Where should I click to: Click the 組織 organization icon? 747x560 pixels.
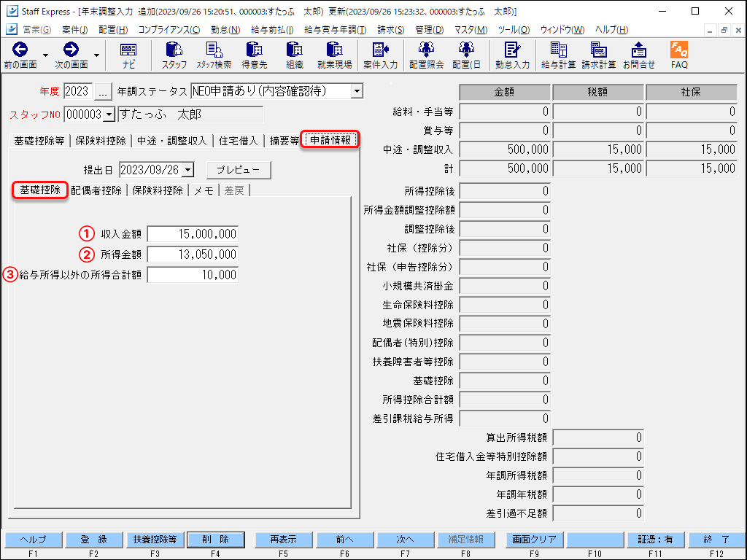[x=295, y=54]
